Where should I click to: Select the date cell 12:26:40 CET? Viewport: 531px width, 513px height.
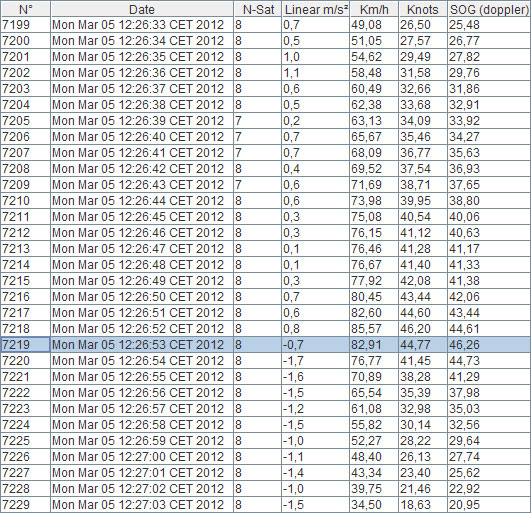coord(142,137)
